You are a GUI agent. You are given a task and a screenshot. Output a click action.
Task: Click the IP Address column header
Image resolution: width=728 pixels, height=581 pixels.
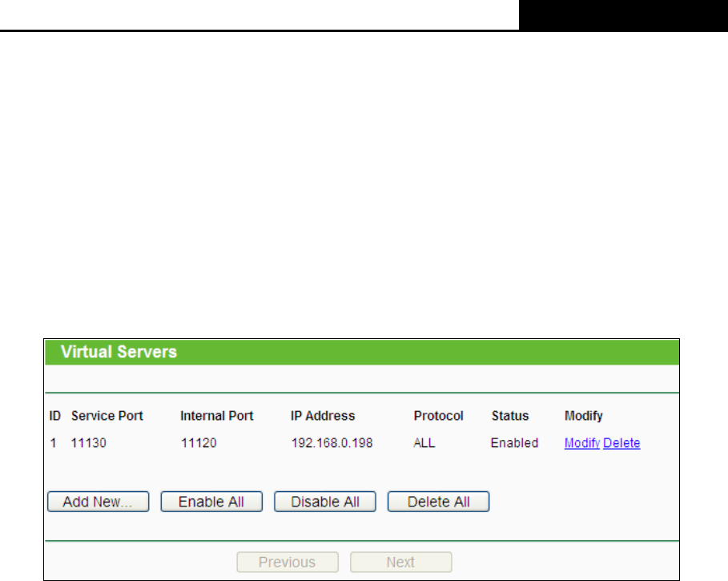pyautogui.click(x=323, y=416)
